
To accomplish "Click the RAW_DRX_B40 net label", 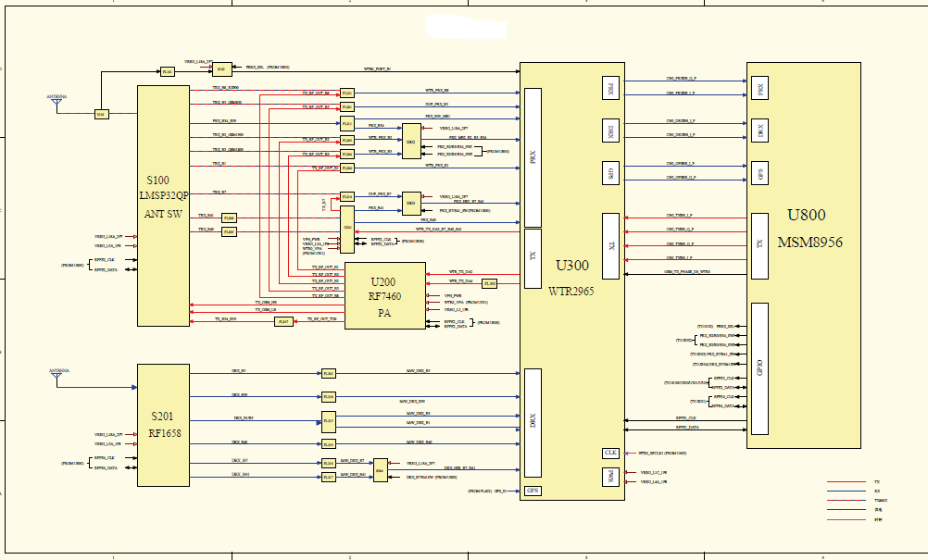I will [419, 442].
